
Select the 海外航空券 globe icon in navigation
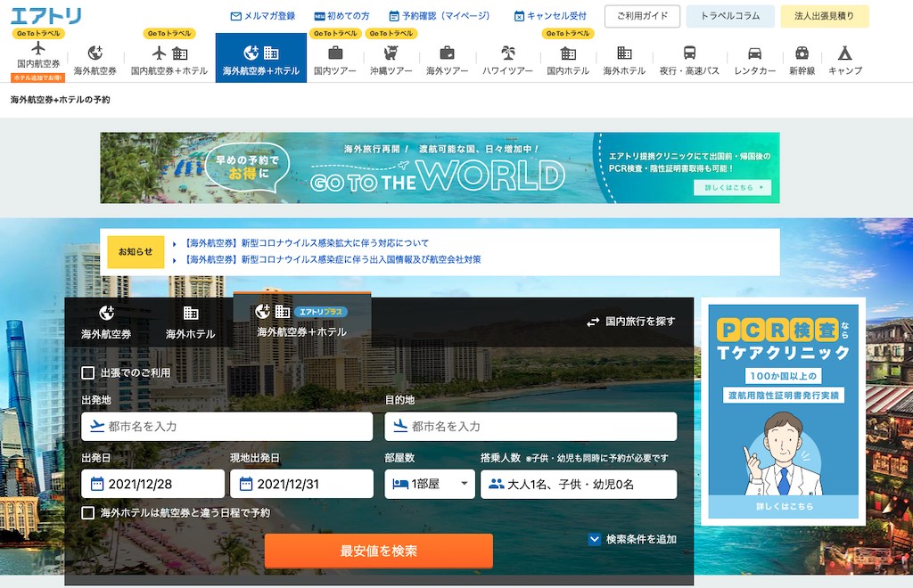coord(95,53)
